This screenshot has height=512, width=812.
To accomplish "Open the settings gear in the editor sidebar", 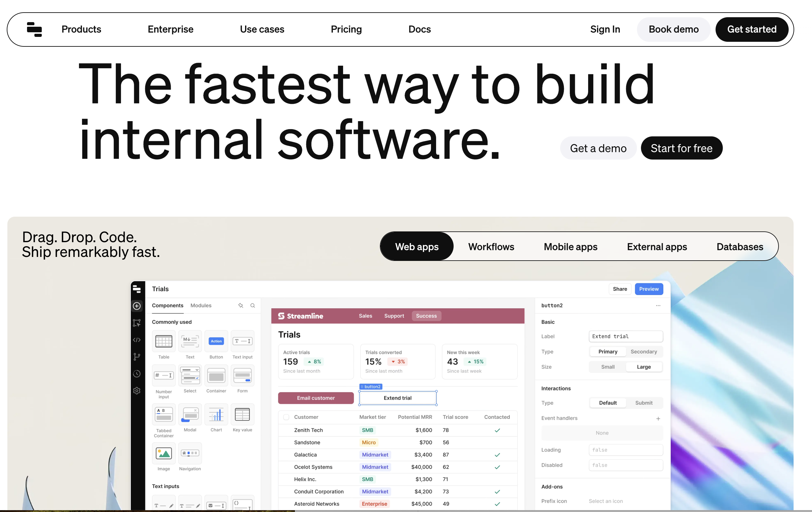I will tap(137, 391).
